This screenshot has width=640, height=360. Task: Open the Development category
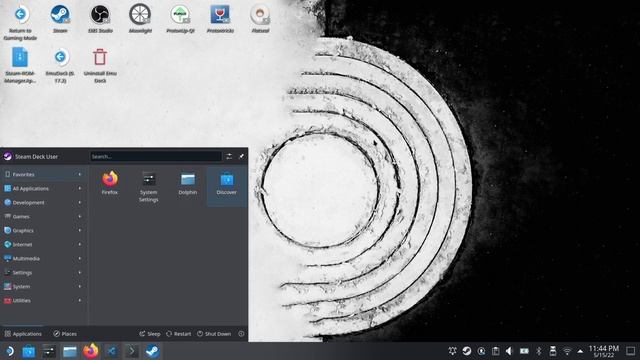pyautogui.click(x=43, y=202)
